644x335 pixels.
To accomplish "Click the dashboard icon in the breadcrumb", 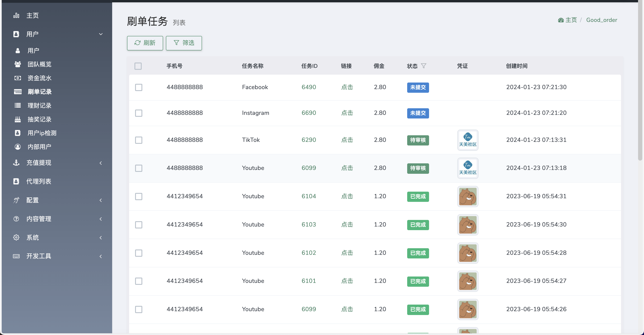I will pos(561,20).
